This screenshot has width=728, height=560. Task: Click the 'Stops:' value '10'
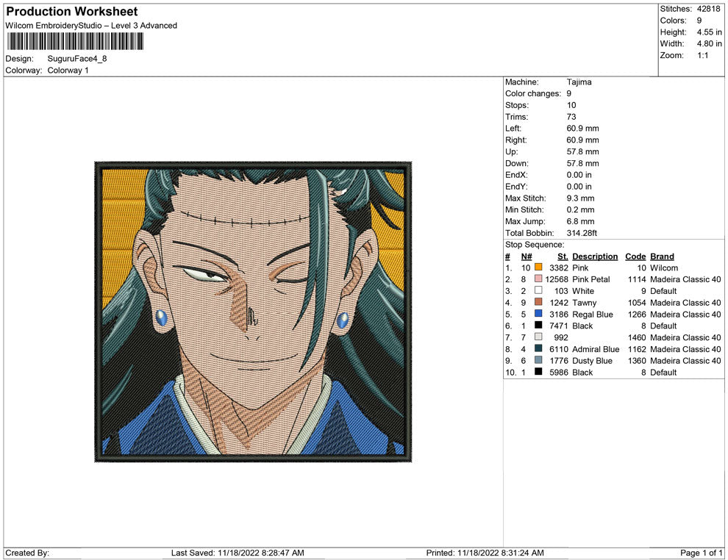pos(571,105)
